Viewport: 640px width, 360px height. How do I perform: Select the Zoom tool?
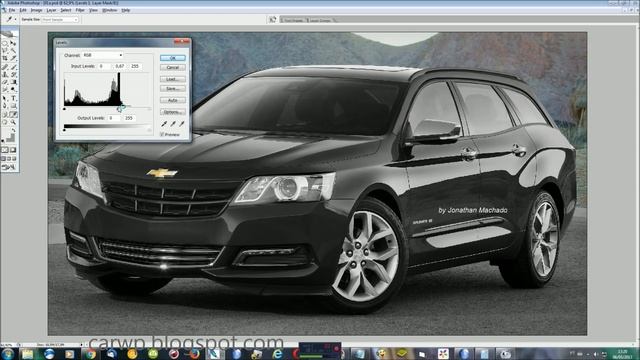click(x=13, y=122)
